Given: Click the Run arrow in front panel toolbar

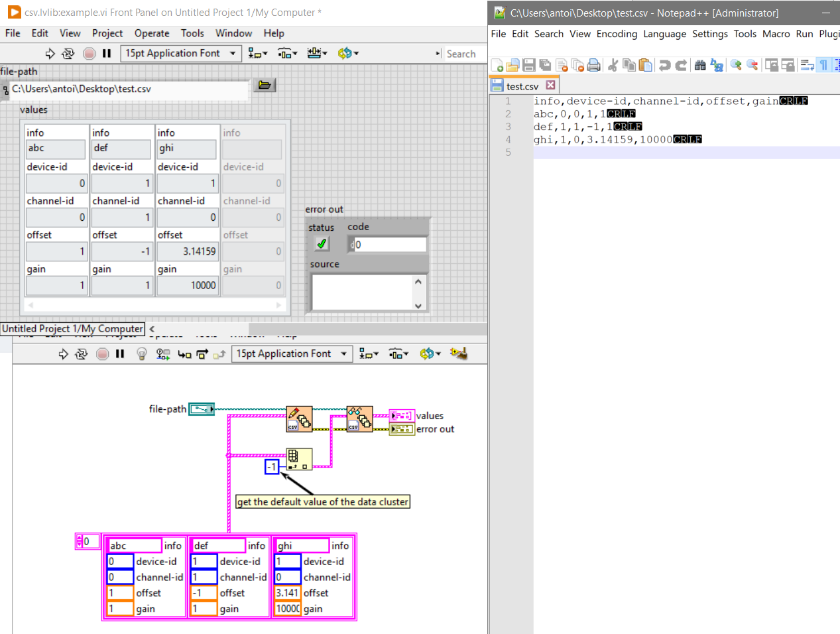Looking at the screenshot, I should click(50, 54).
